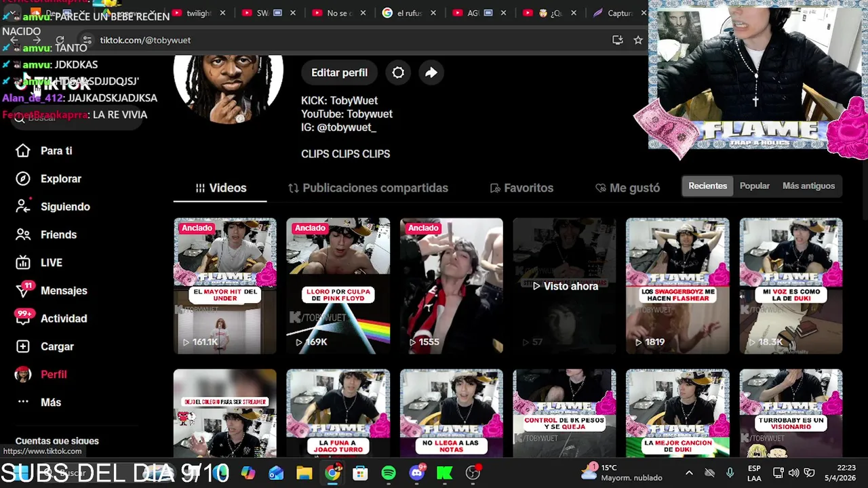Click the Chrome icon in taskbar
868x488 pixels.
click(x=332, y=473)
